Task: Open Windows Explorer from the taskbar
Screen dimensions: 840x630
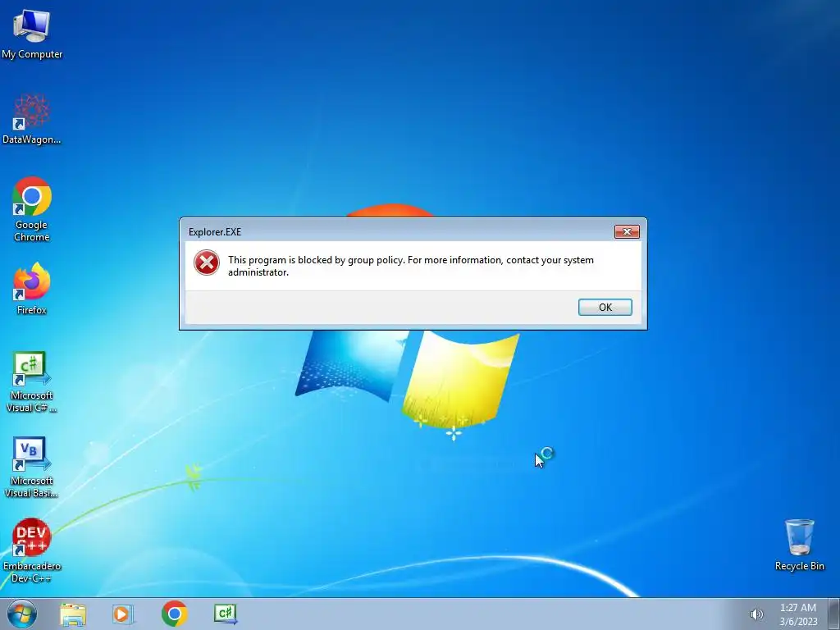Action: tap(73, 614)
